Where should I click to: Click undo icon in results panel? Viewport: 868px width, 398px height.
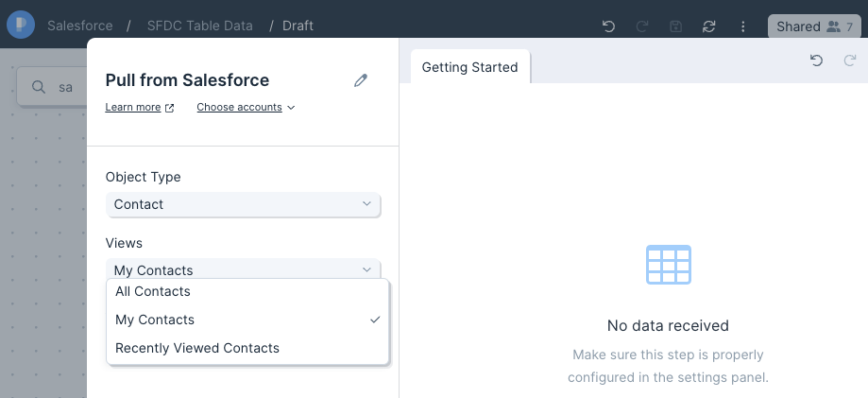click(816, 61)
